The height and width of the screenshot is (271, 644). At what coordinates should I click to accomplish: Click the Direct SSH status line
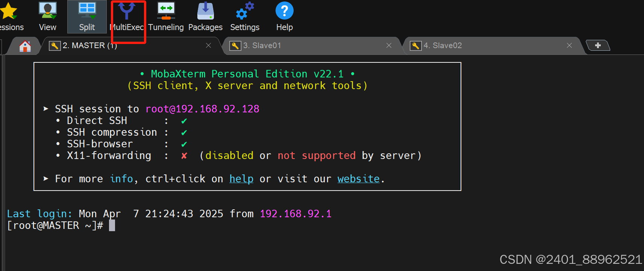121,121
